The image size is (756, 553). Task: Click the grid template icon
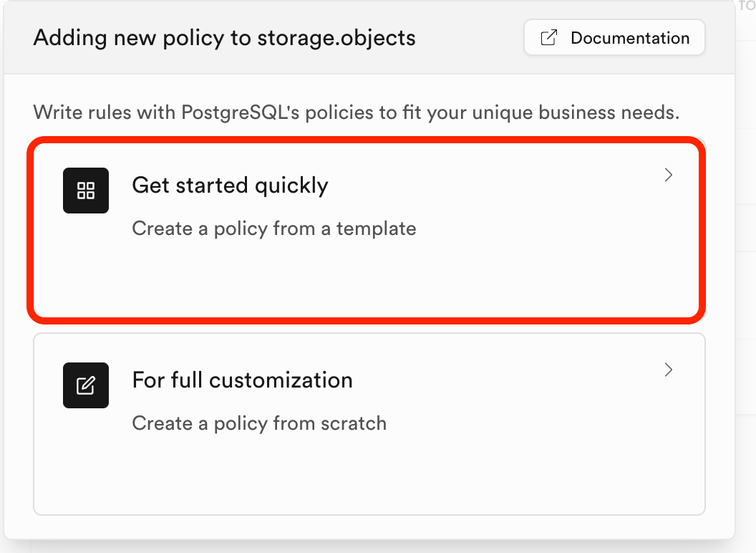coord(86,191)
